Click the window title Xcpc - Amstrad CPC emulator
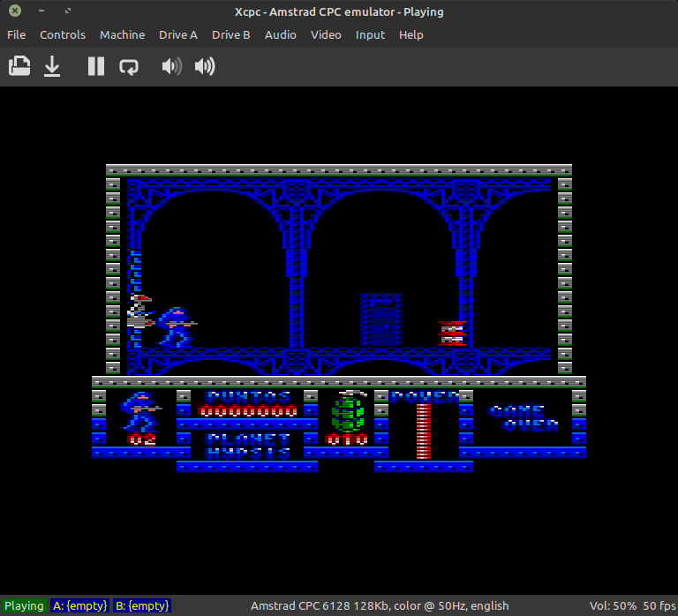The height and width of the screenshot is (616, 678). coord(339,11)
